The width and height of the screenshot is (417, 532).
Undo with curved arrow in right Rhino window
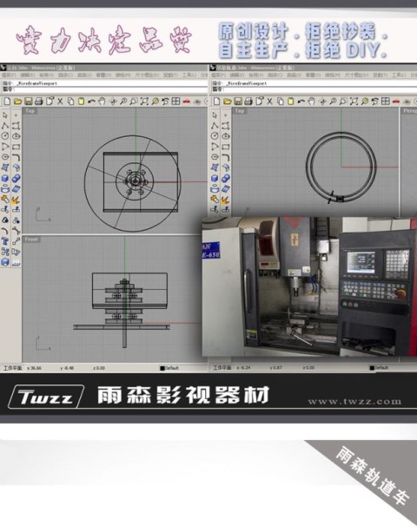coord(301,102)
